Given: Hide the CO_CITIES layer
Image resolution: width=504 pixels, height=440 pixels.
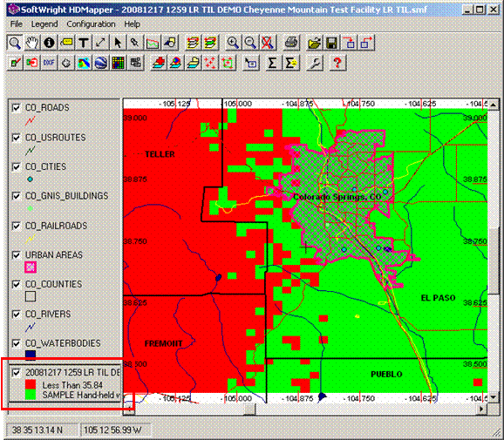Looking at the screenshot, I should pyautogui.click(x=16, y=166).
